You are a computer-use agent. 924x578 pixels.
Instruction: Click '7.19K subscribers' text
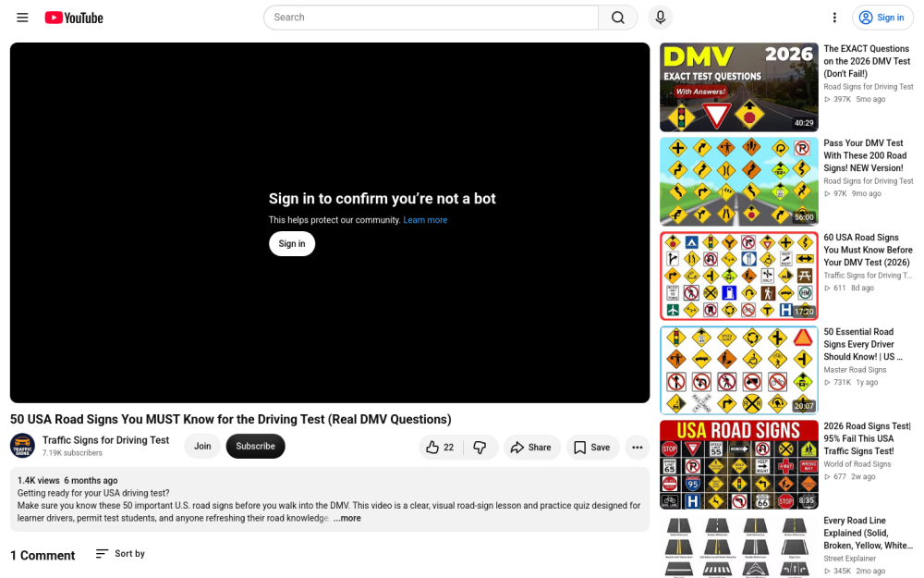click(x=72, y=453)
